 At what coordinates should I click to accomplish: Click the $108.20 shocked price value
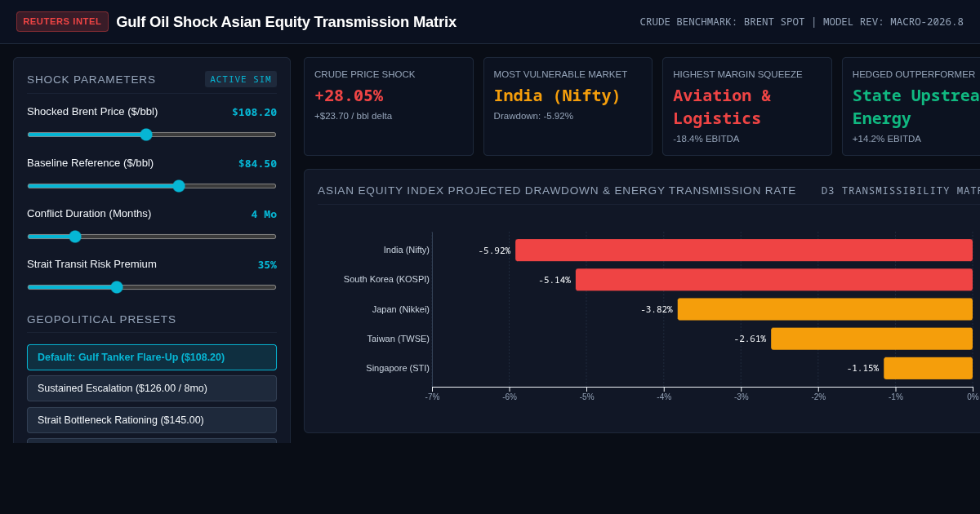[x=254, y=113]
